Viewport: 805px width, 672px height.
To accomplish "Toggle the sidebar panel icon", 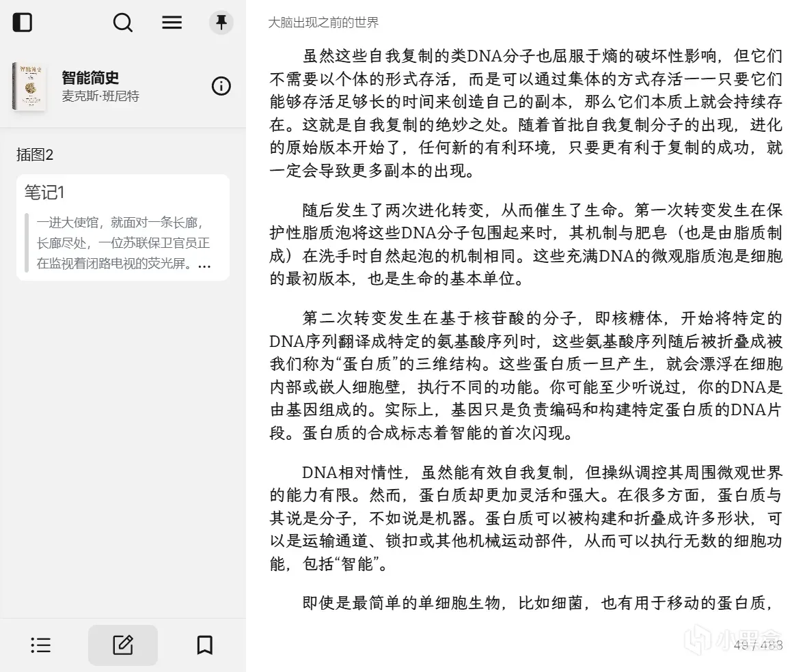I will click(x=22, y=23).
